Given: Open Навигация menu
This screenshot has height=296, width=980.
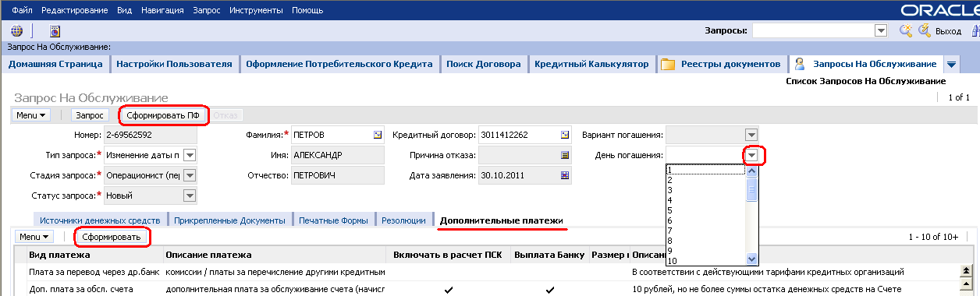Looking at the screenshot, I should point(163,11).
